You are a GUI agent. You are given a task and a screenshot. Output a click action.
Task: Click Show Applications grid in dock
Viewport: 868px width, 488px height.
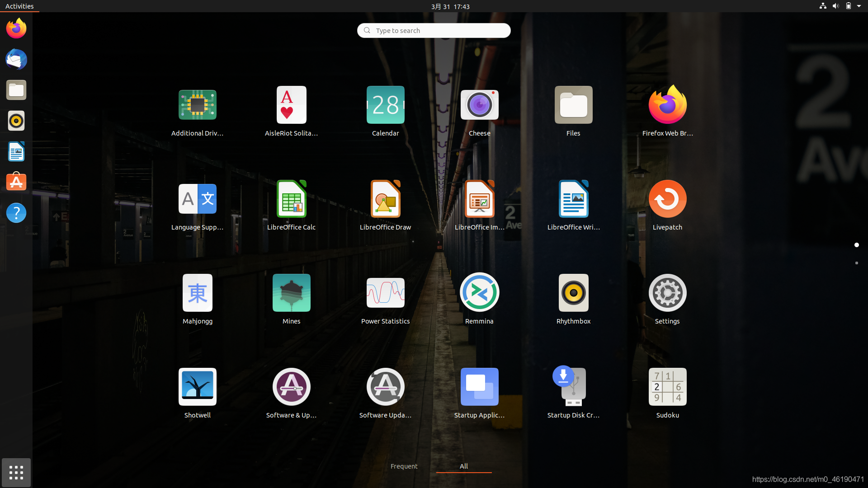pyautogui.click(x=16, y=473)
